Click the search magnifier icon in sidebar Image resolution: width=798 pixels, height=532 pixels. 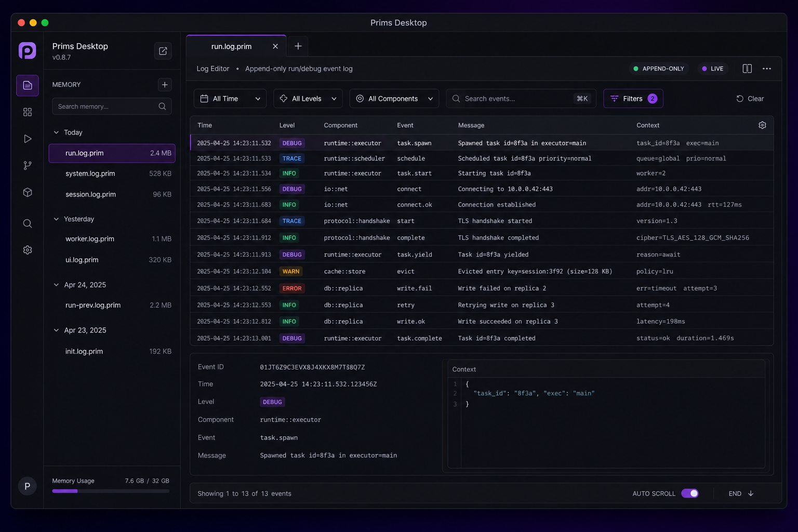pos(28,223)
